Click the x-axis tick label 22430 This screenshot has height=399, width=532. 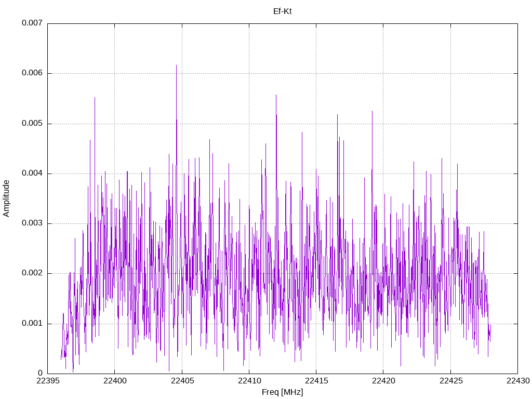point(518,381)
